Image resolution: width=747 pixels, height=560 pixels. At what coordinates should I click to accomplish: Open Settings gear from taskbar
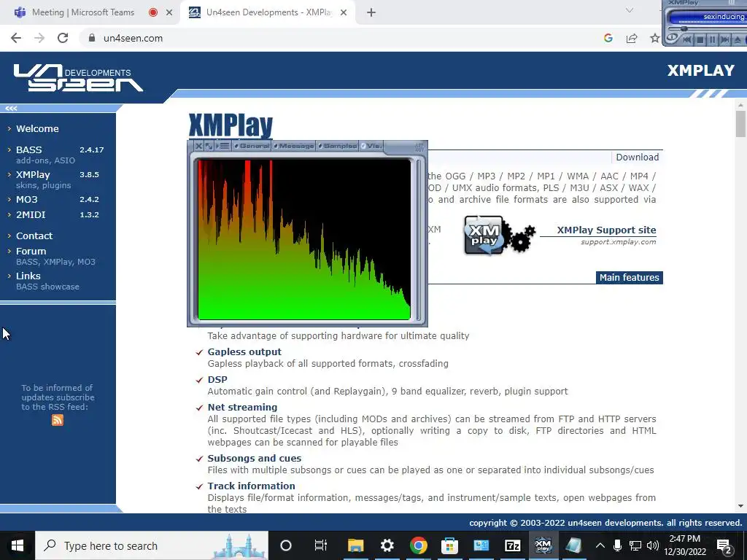[387, 545]
